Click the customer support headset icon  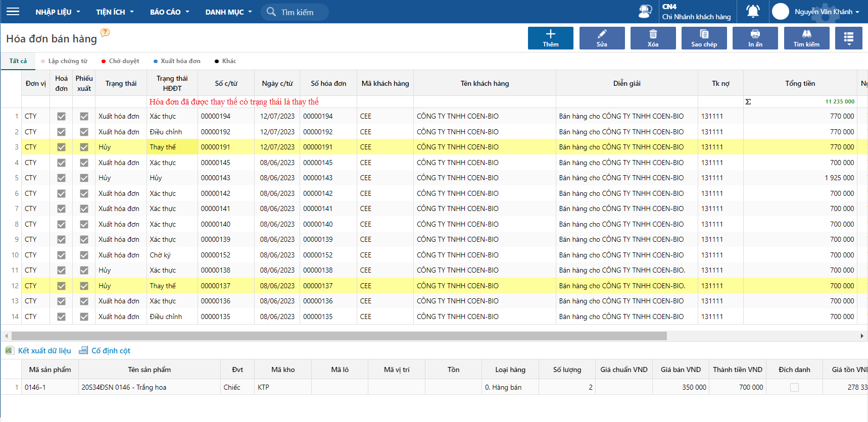[x=645, y=11]
